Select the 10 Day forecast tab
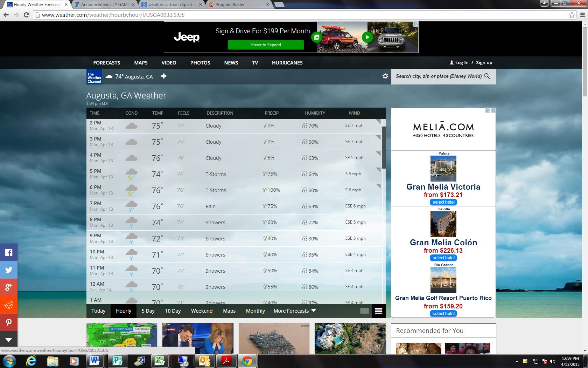 click(173, 311)
